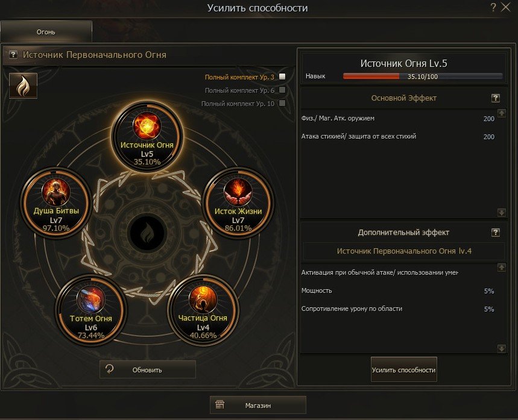Select the Тотем Огня skill orb

[91, 309]
